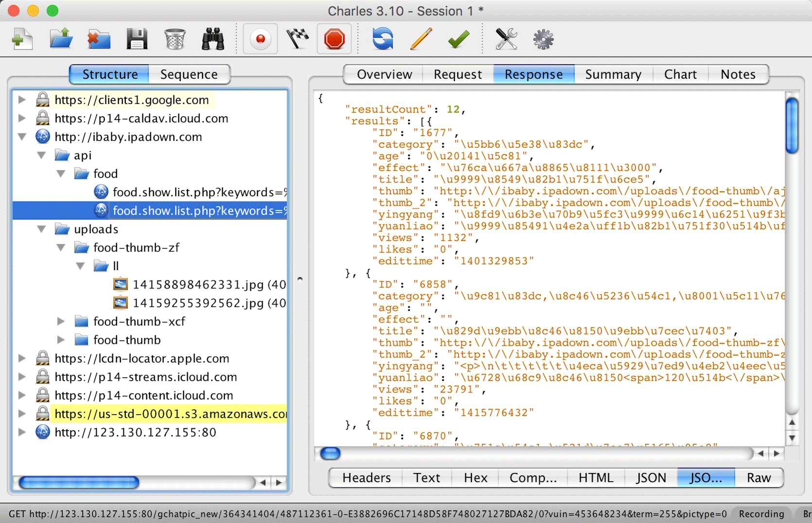
Task: Toggle recording with the red dot button
Action: (260, 39)
